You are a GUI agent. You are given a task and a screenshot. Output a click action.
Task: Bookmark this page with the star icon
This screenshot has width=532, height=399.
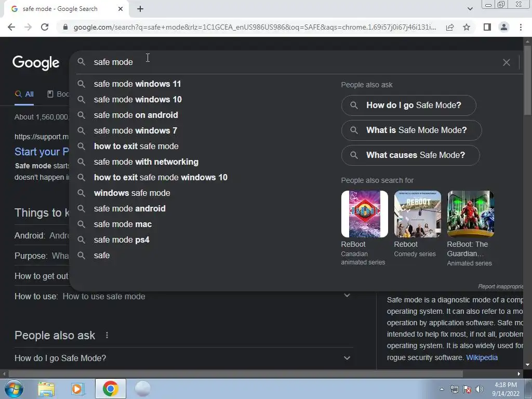[467, 27]
